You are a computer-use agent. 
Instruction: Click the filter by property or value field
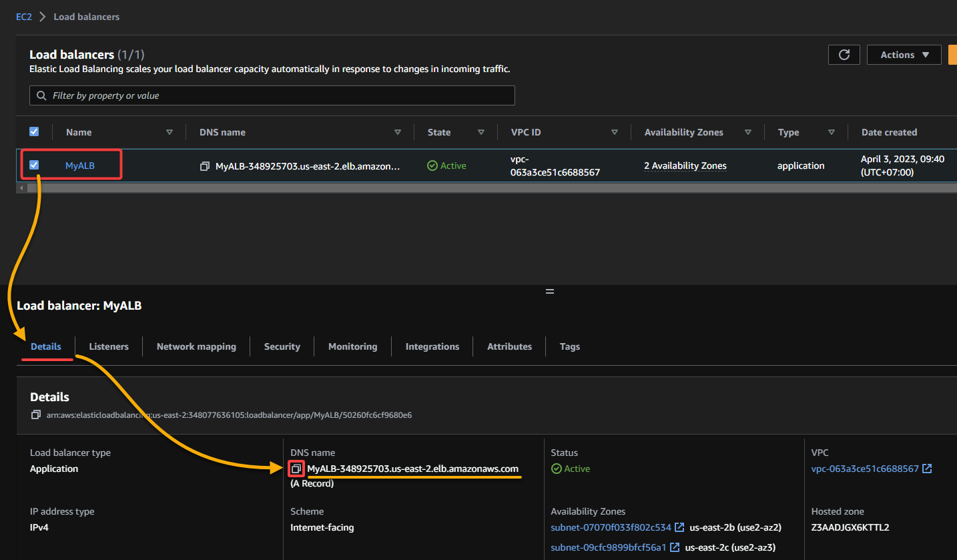pyautogui.click(x=272, y=95)
